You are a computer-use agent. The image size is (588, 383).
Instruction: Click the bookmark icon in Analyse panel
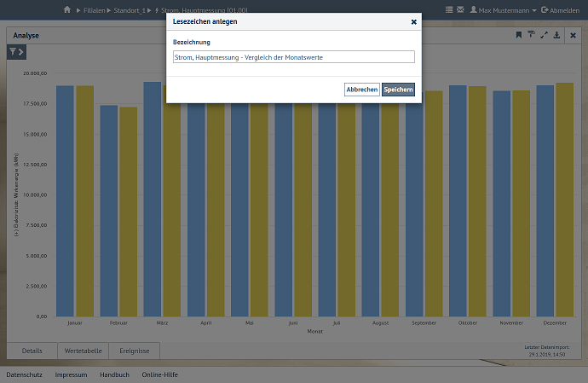[518, 35]
